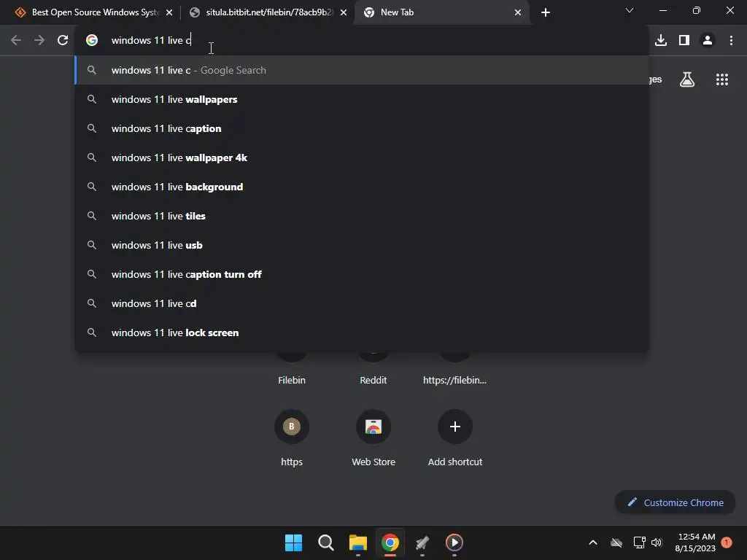
Task: Open the clock showing 12:54 AM
Action: (x=695, y=542)
